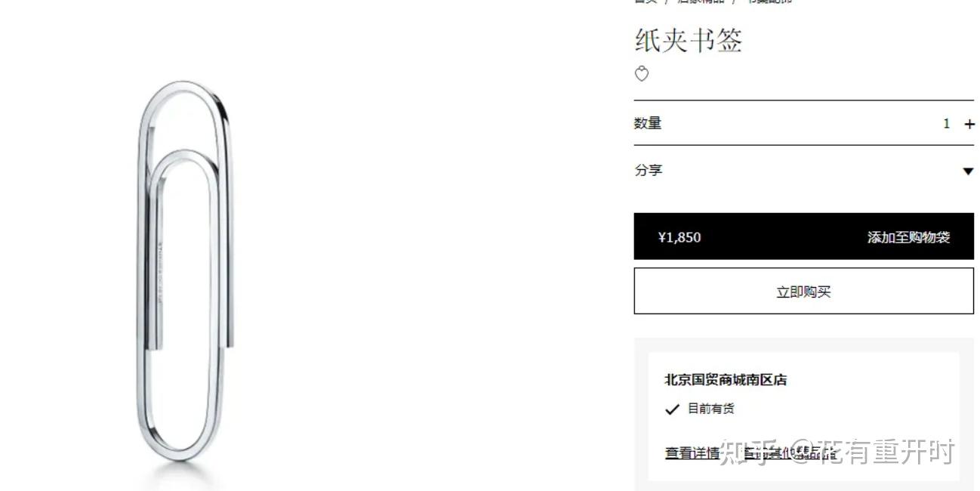Add the product to wishlist via heart icon
This screenshot has width=980, height=491.
point(642,74)
